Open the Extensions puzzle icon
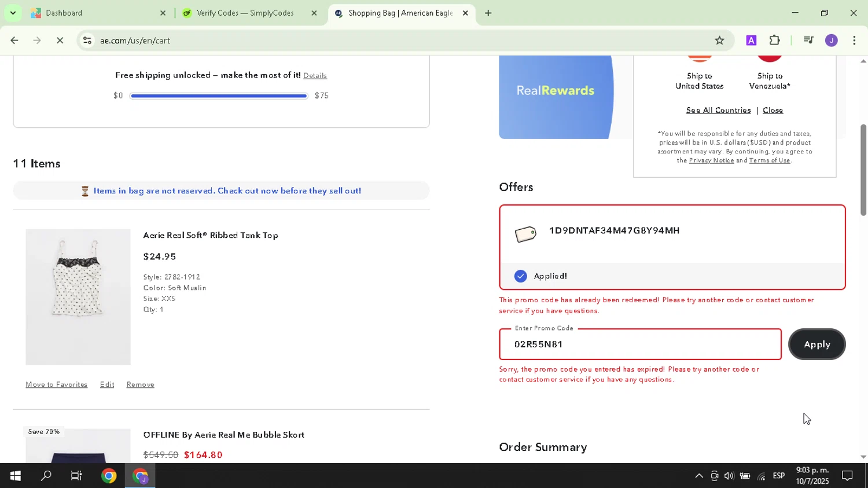The height and width of the screenshot is (488, 868). [775, 41]
